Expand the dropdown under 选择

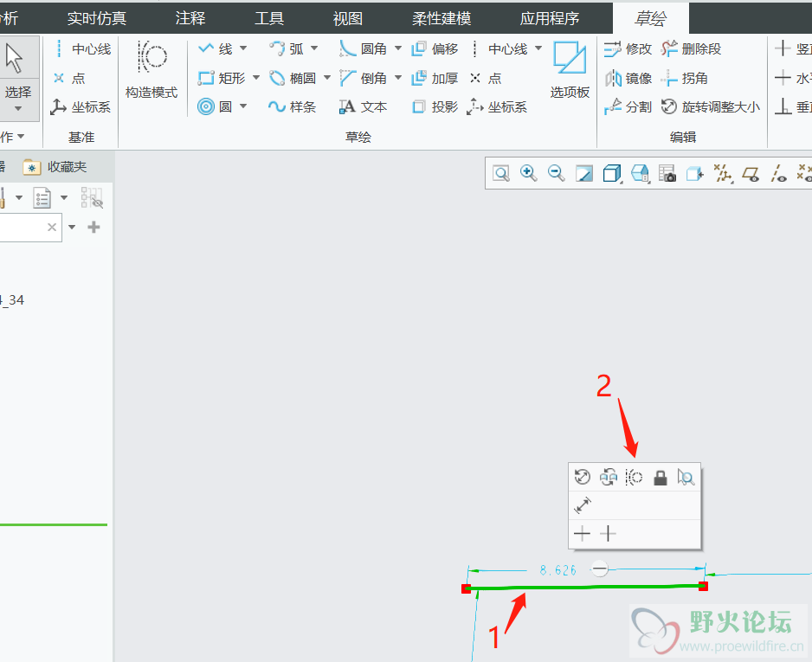(18, 109)
